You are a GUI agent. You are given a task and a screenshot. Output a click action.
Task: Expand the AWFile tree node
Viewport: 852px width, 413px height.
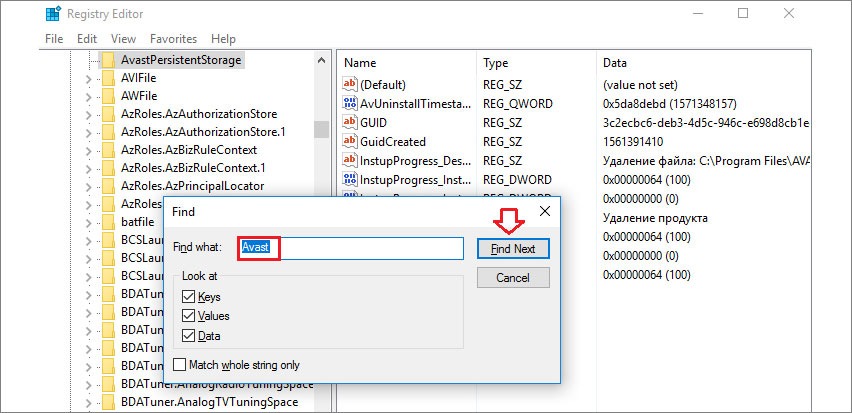pos(89,96)
